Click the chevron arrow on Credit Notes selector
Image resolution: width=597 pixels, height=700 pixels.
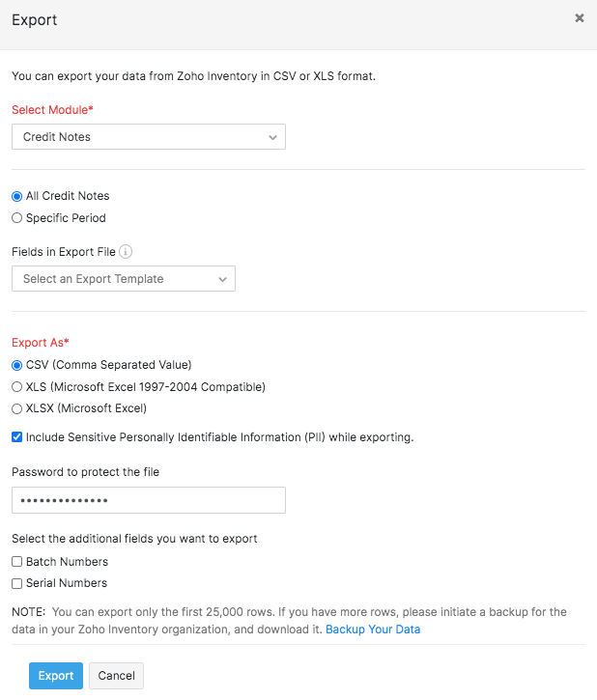coord(272,137)
